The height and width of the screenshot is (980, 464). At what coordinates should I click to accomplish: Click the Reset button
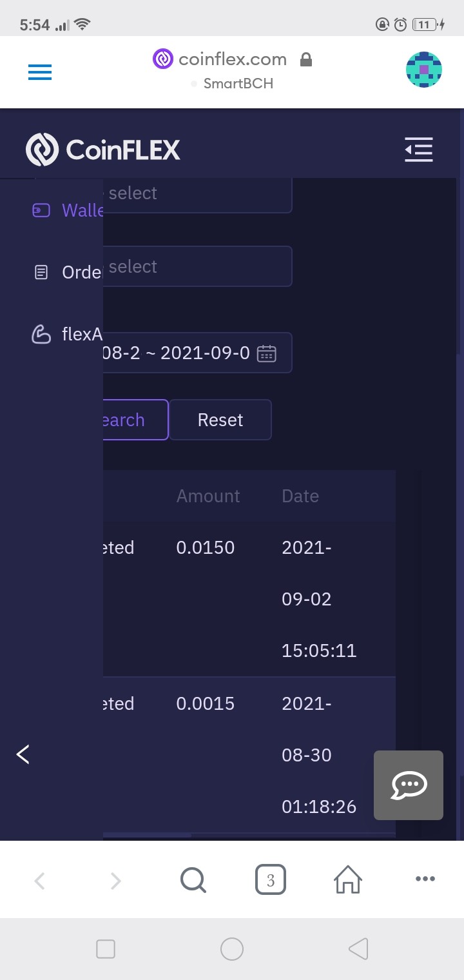pos(220,420)
